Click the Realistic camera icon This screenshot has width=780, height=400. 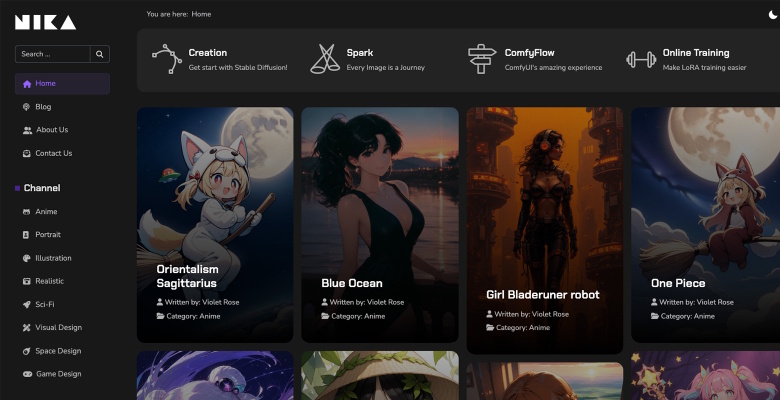[x=26, y=282]
